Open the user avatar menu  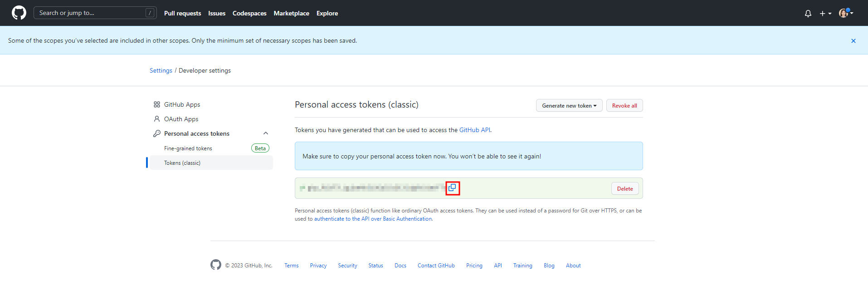point(846,13)
